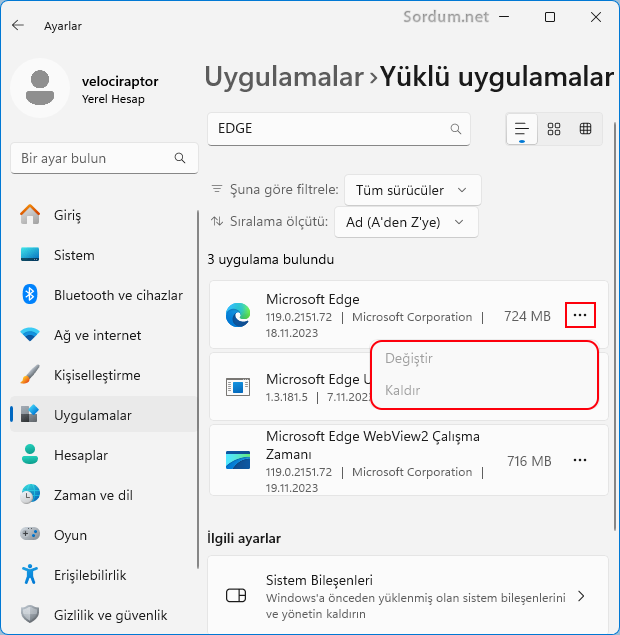
Task: Click 'Microsoft Edge WebView2 Çalışma Zamanı' title
Action: point(373,445)
